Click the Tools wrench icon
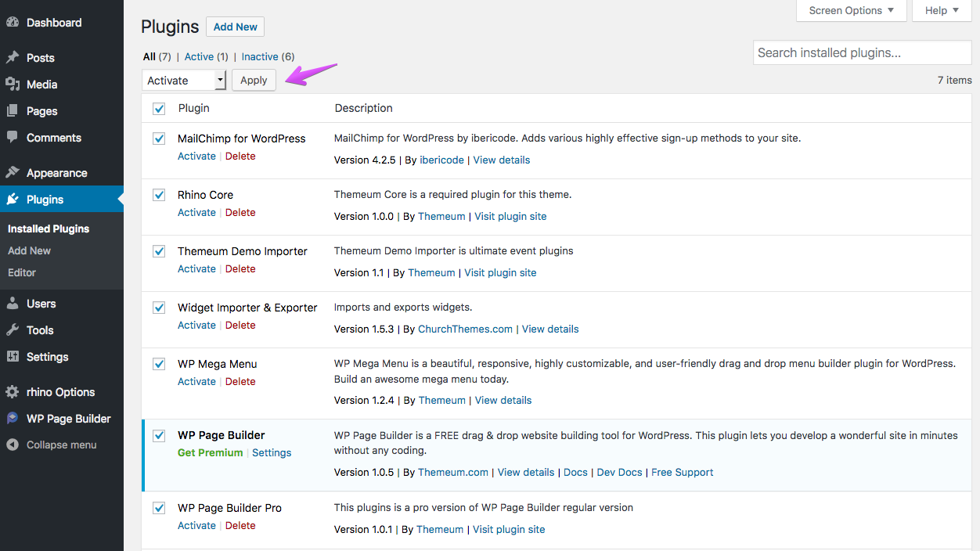 [x=13, y=330]
